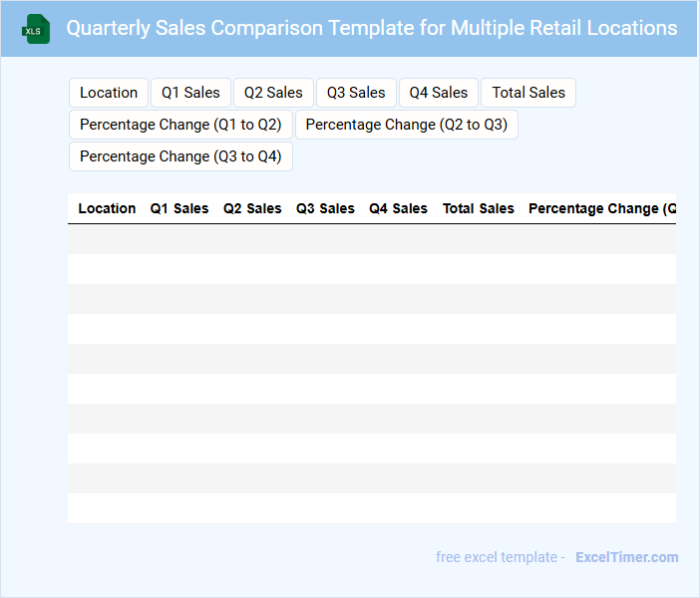Screen dimensions: 700x598
Task: Select the Total Sales column header
Action: point(479,208)
